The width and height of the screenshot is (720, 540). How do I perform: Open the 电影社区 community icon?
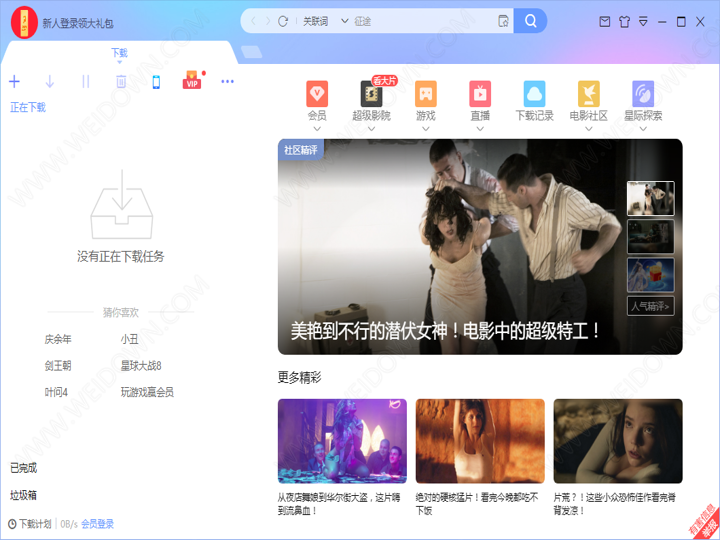click(589, 94)
